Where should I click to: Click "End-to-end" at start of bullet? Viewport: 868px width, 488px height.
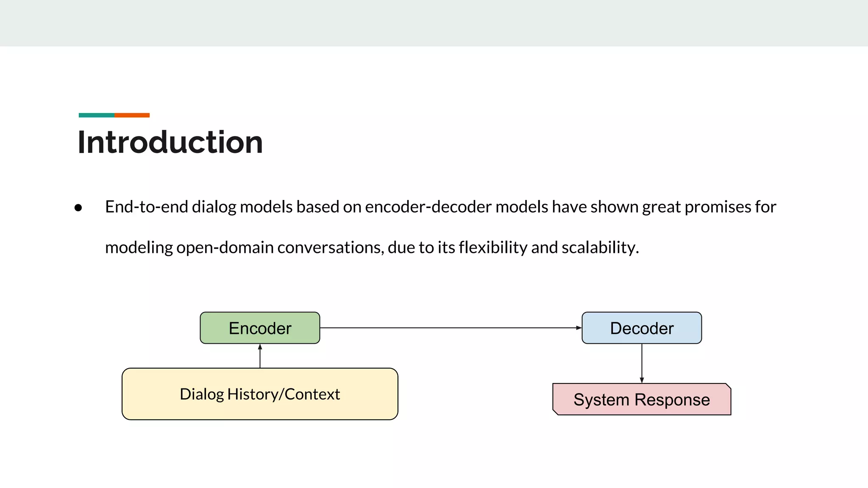146,207
